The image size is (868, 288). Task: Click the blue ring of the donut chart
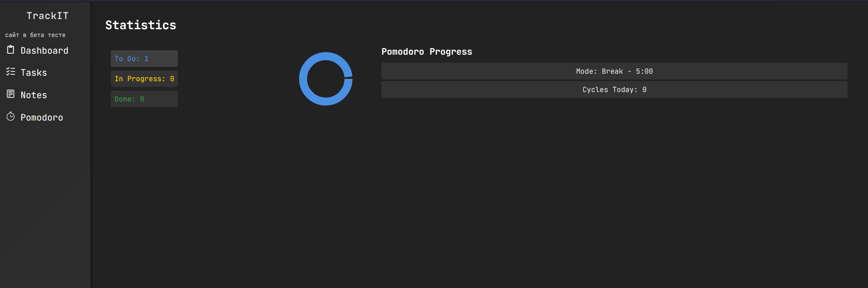(x=303, y=79)
